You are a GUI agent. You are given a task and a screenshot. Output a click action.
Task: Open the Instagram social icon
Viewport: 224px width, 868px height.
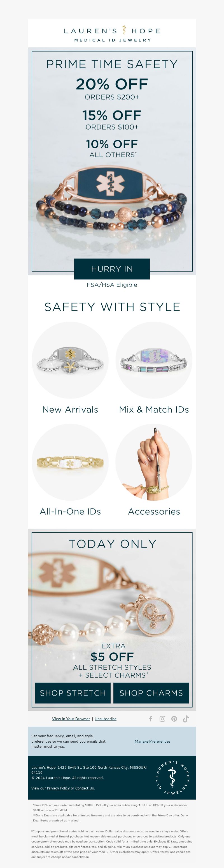[x=162, y=719]
